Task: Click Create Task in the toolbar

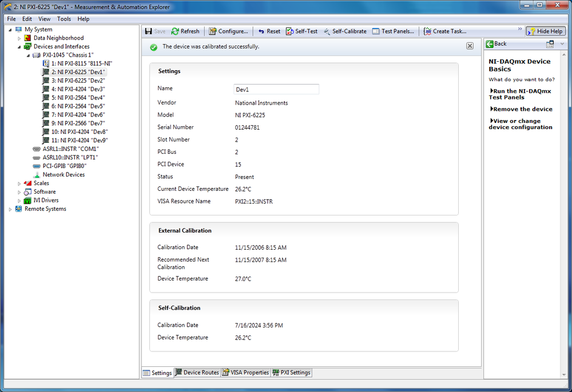Action: tap(445, 31)
